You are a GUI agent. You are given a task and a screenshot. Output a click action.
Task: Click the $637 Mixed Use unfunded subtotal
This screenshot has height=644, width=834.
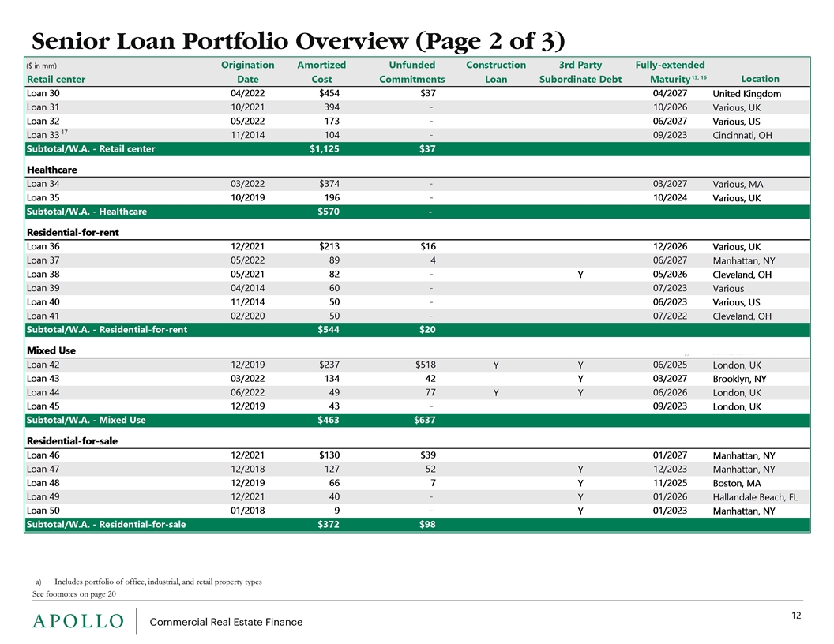[426, 421]
